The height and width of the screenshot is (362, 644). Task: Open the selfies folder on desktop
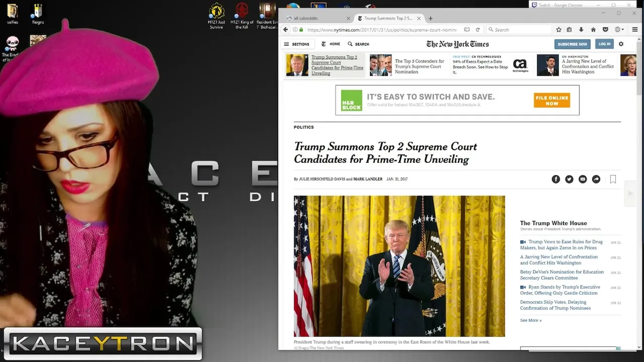tap(13, 14)
